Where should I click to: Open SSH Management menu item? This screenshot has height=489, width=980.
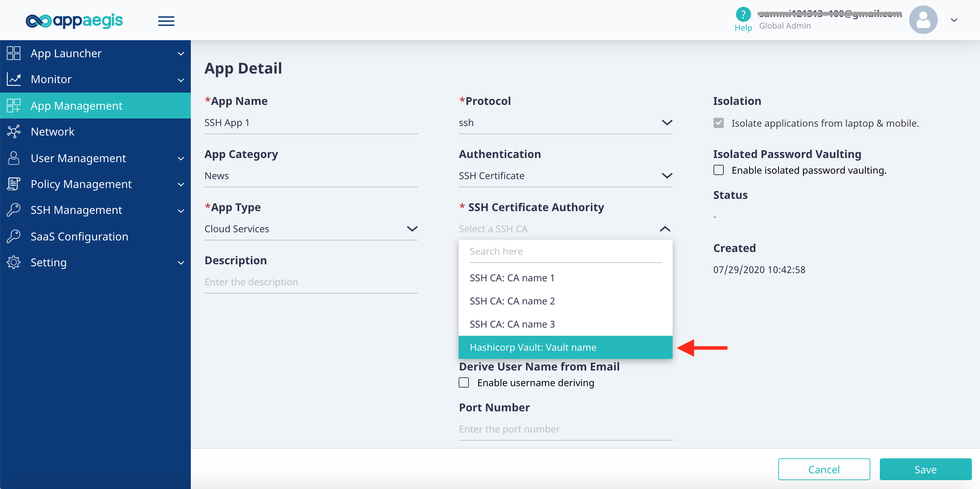(95, 210)
